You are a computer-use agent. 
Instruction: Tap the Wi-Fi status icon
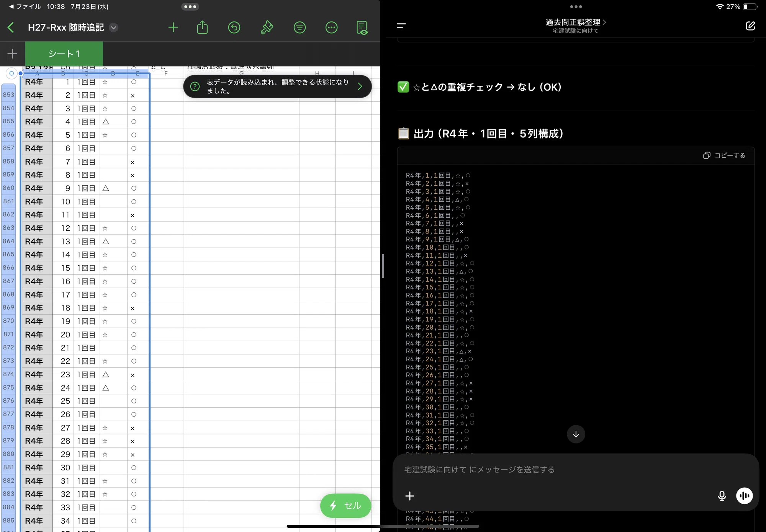click(x=720, y=7)
